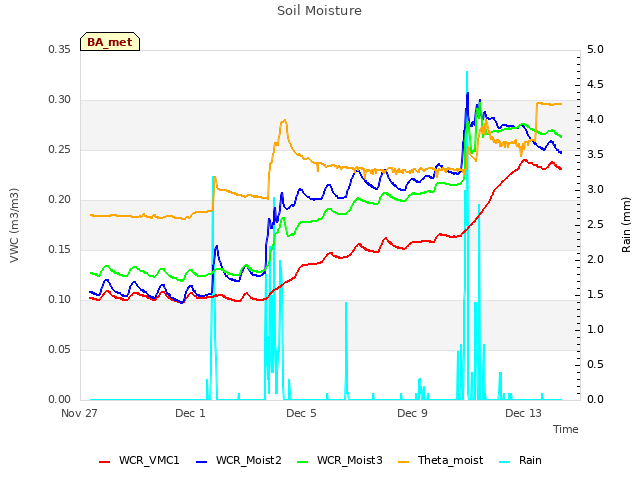640x480 pixels.
Task: Click the 0.10 VWC axis value
Action: [x=60, y=300]
